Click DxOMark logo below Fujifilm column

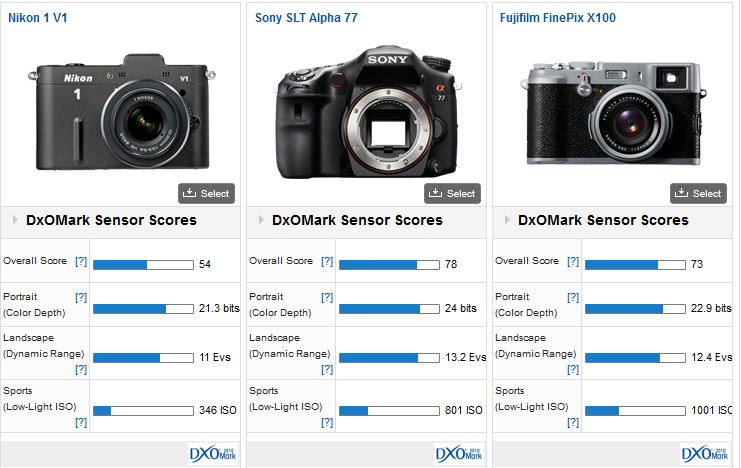(x=705, y=454)
